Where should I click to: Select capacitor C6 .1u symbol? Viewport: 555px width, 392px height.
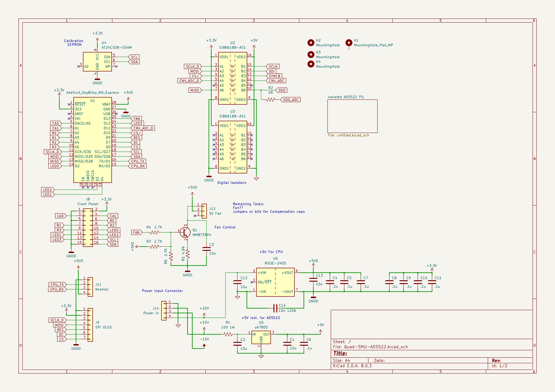(304, 344)
